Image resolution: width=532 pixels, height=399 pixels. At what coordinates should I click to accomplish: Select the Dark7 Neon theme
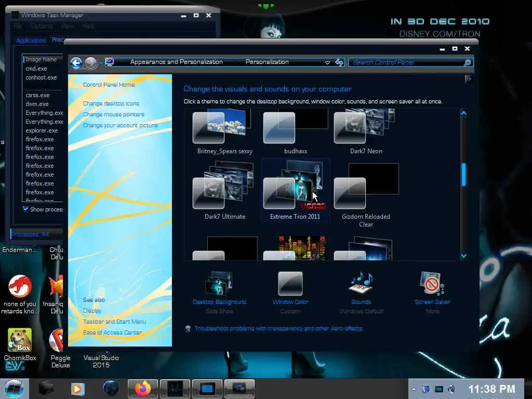coord(366,131)
